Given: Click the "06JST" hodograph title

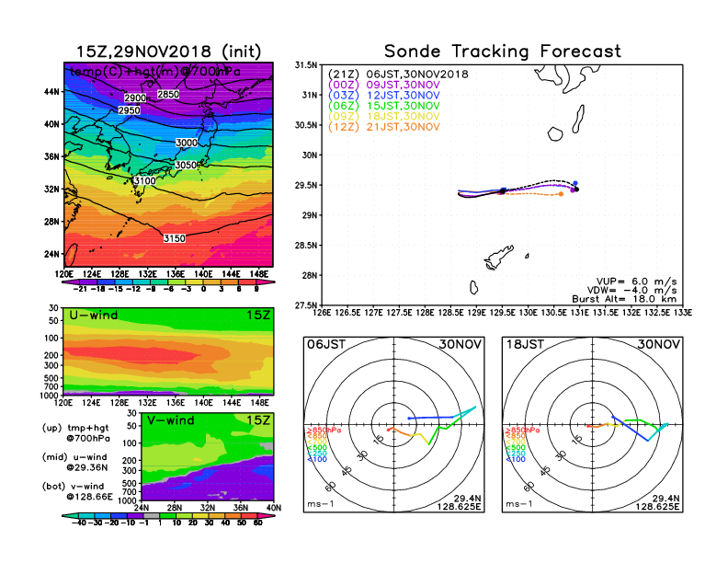Looking at the screenshot, I should [326, 345].
